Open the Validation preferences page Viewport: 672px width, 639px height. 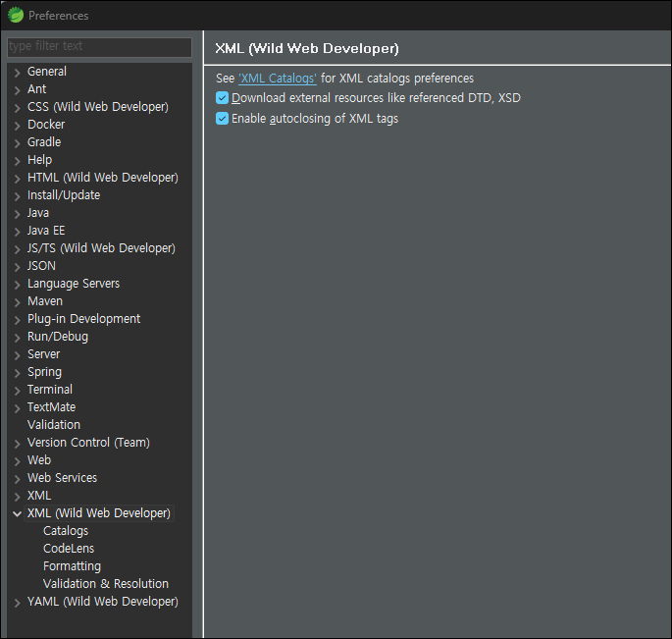click(54, 425)
